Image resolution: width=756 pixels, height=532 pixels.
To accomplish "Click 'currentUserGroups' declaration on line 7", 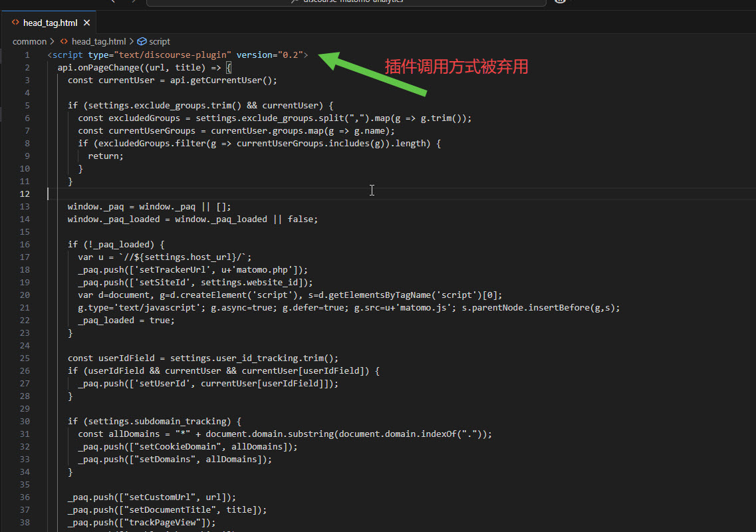I will pos(152,131).
